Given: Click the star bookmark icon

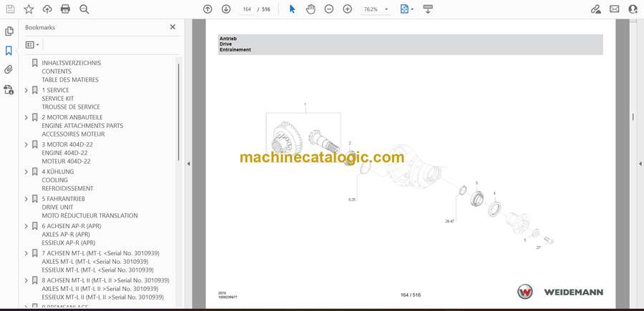Looking at the screenshot, I should [x=29, y=9].
